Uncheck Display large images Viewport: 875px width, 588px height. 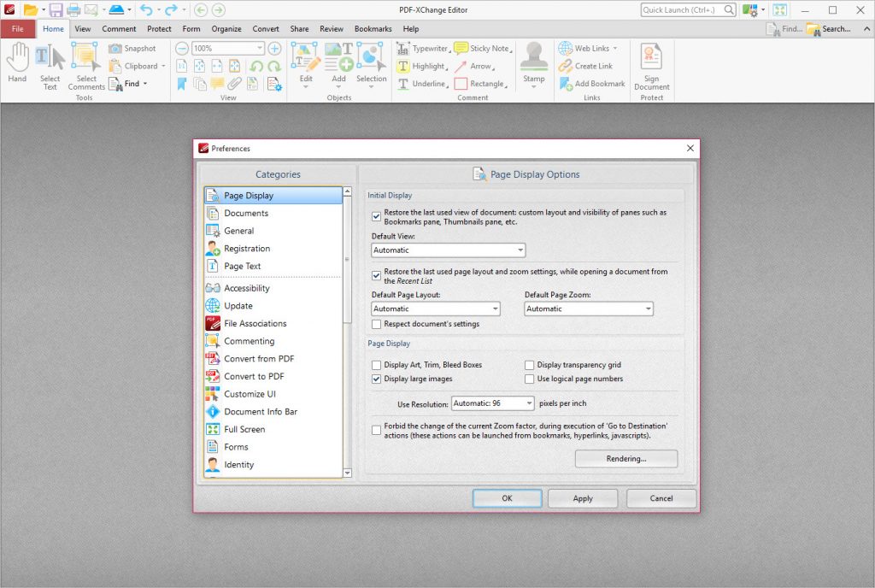(377, 379)
